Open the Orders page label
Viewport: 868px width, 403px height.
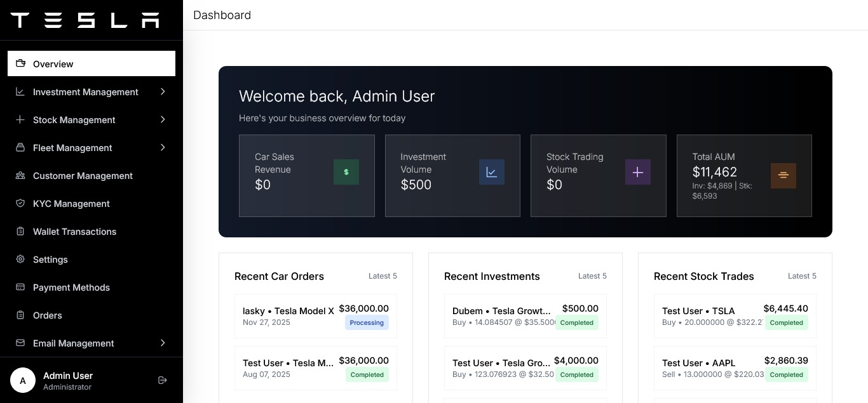(48, 315)
